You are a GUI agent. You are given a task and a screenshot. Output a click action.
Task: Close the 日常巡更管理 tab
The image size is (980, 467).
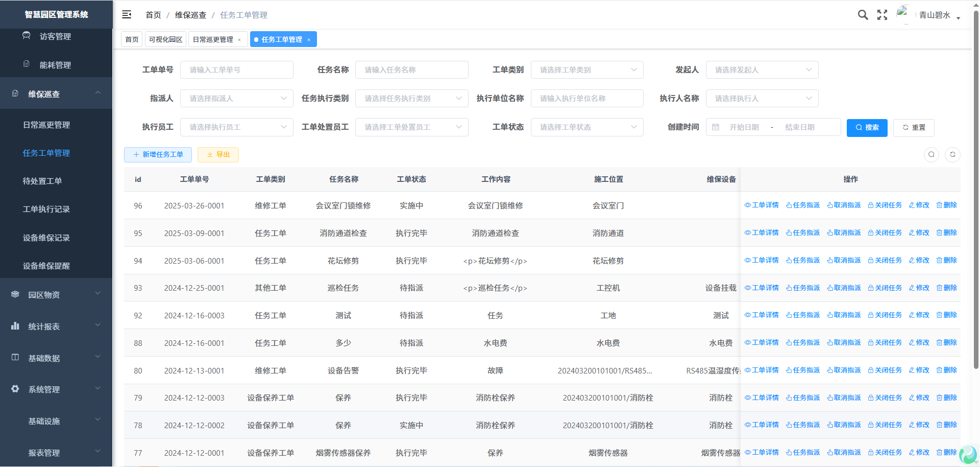point(239,40)
